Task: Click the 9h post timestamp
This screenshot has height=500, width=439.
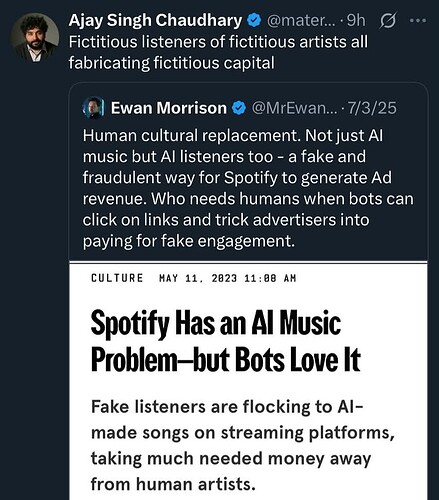Action: pyautogui.click(x=356, y=21)
